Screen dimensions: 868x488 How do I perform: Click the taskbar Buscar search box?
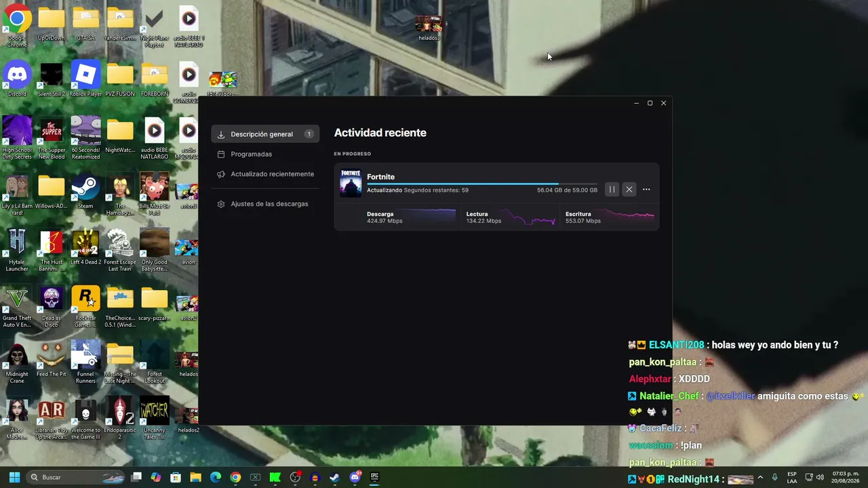point(77,477)
